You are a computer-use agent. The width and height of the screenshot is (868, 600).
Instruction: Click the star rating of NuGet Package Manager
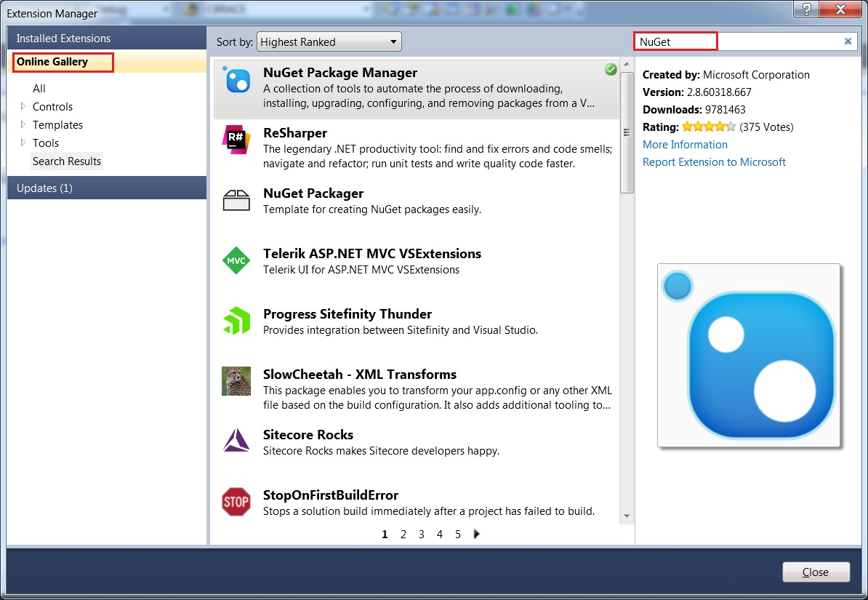709,127
